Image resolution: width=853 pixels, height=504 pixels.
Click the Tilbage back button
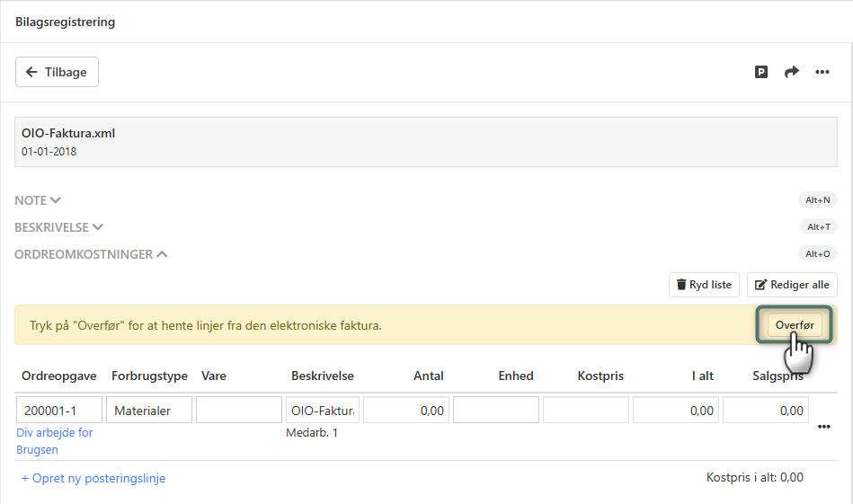pyautogui.click(x=57, y=72)
